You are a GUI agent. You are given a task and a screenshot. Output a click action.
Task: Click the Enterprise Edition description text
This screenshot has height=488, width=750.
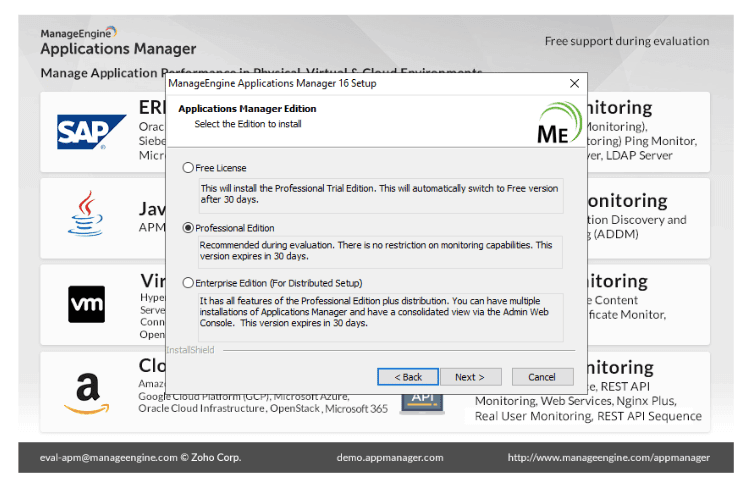tap(381, 317)
